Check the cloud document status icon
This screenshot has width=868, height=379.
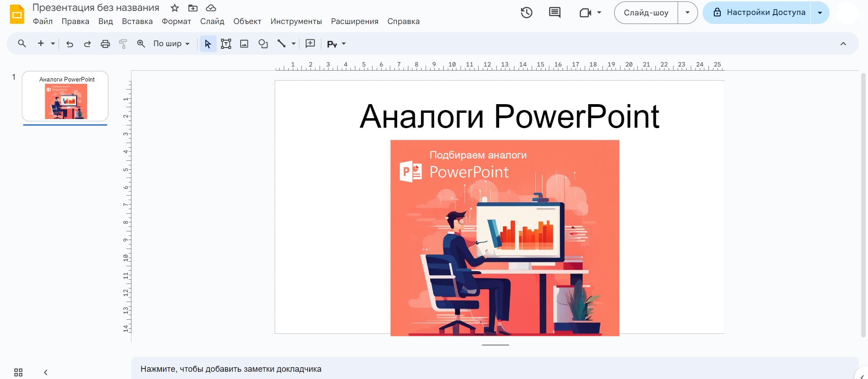pyautogui.click(x=211, y=8)
